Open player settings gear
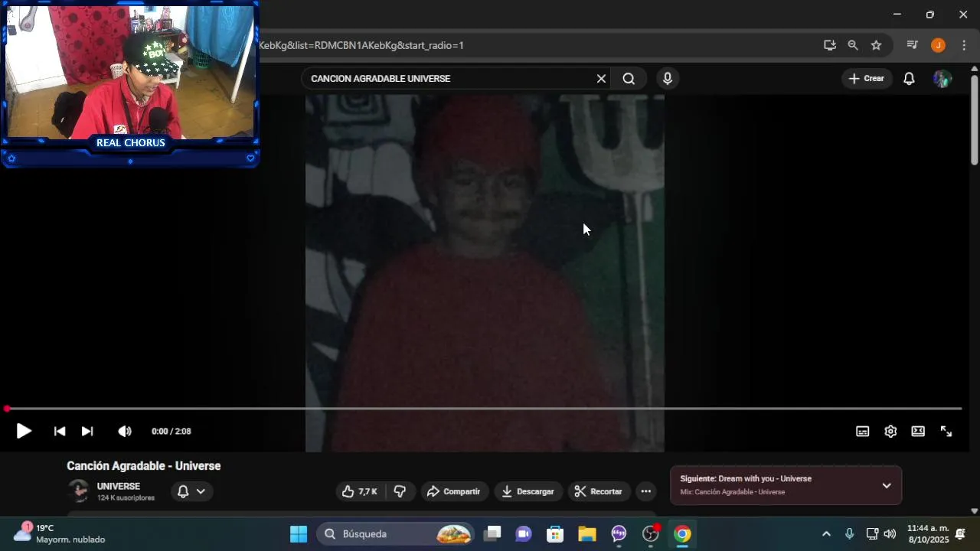The height and width of the screenshot is (551, 980). [890, 432]
